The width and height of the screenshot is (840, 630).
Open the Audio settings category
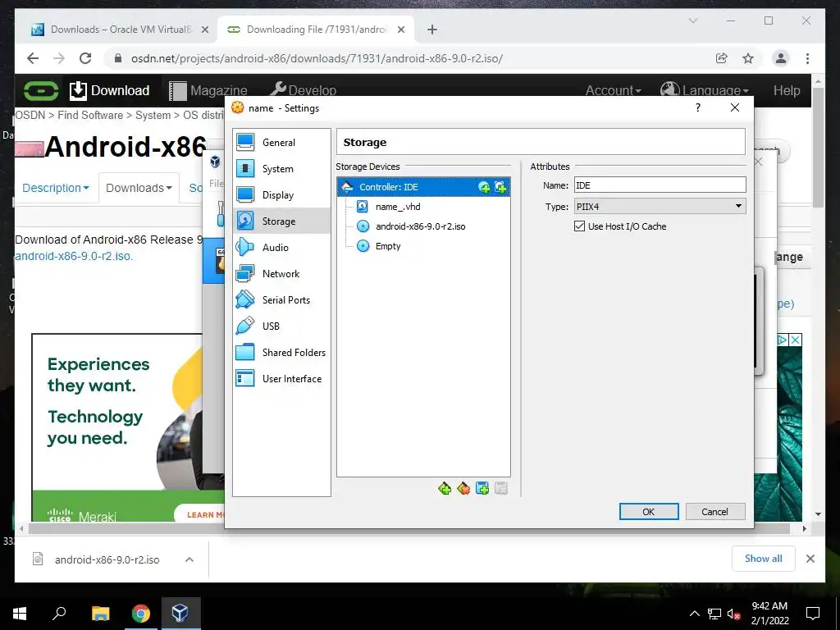pyautogui.click(x=282, y=248)
